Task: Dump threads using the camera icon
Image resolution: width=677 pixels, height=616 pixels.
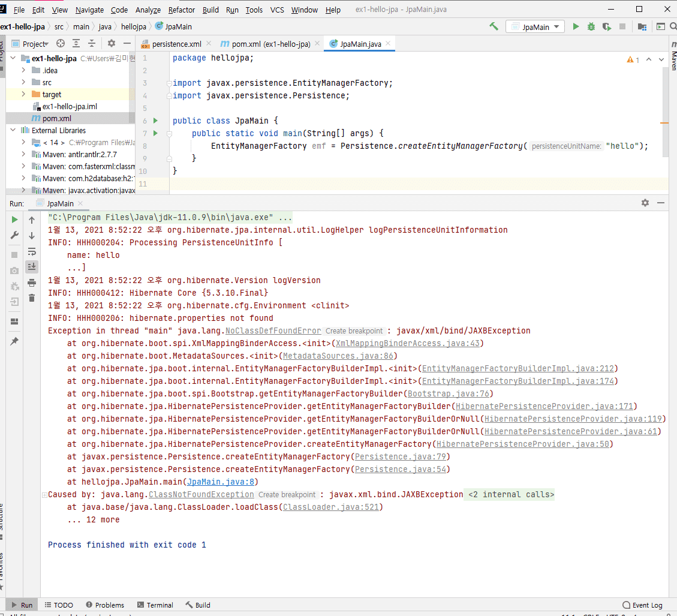Action: (x=14, y=271)
